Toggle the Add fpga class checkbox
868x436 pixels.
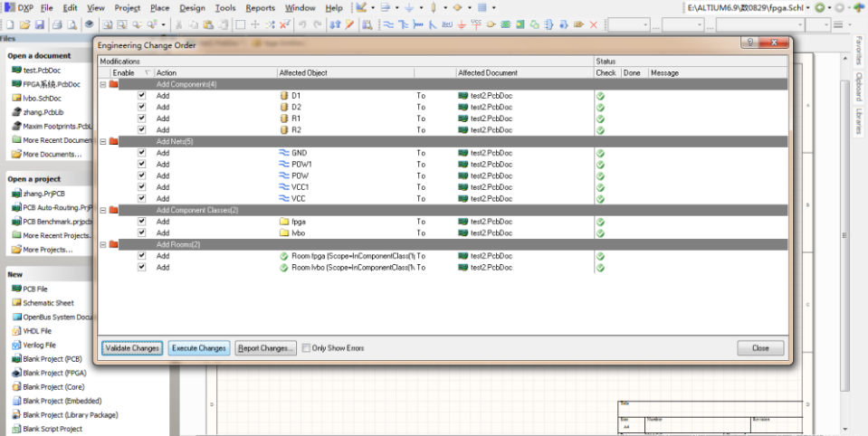pos(142,221)
